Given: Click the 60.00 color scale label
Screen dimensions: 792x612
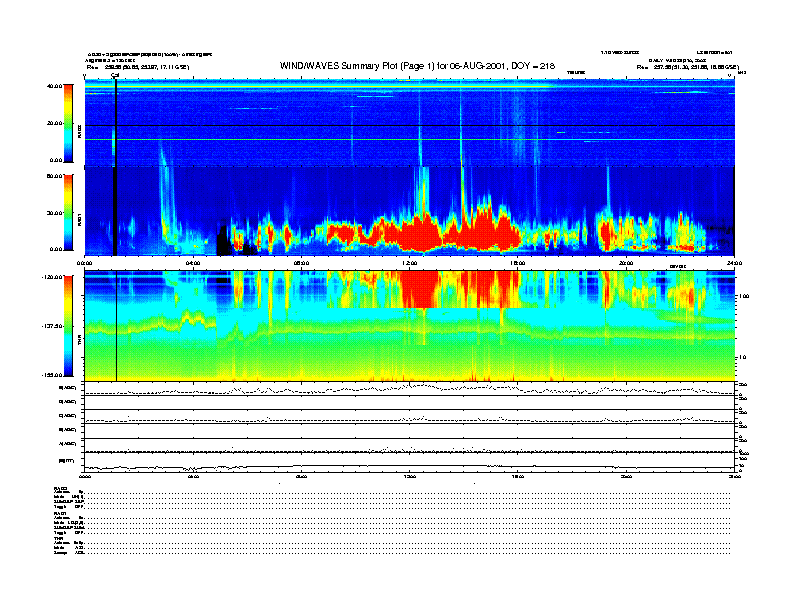Looking at the screenshot, I should coord(54,176).
